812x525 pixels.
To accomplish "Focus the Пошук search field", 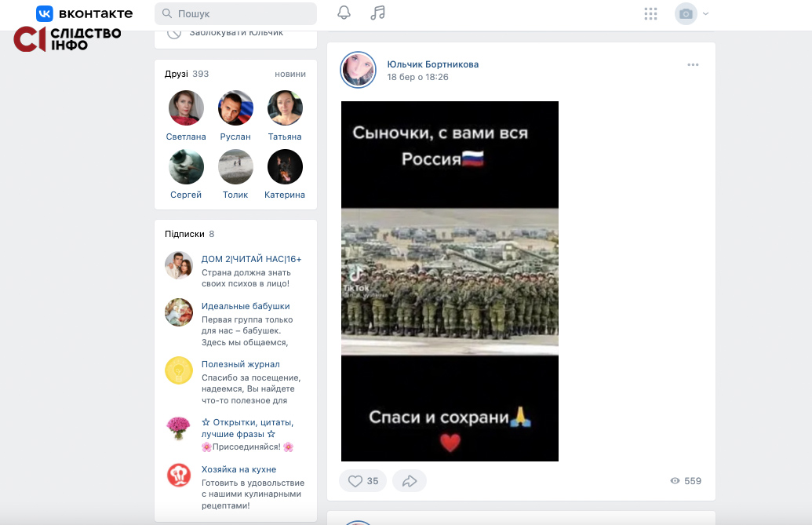I will (235, 13).
